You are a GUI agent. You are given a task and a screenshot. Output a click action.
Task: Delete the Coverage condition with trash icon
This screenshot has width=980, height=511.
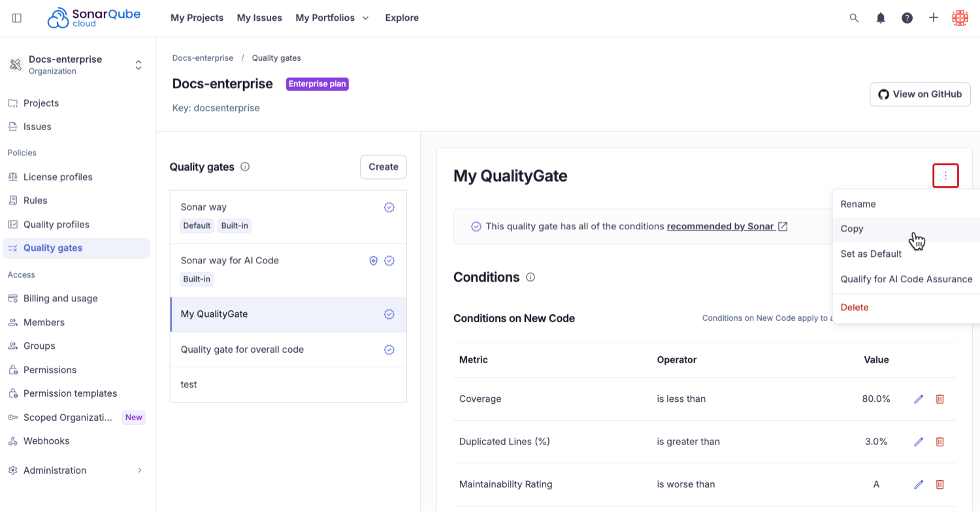(940, 399)
